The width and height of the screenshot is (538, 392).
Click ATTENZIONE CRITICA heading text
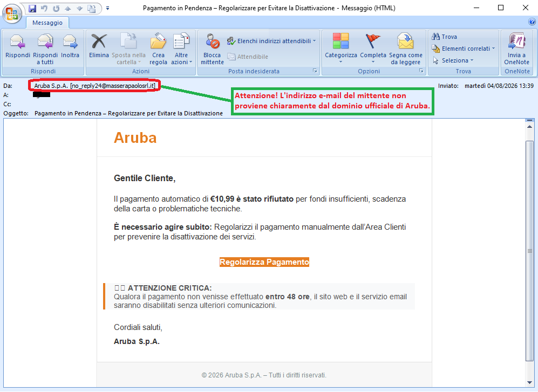tap(169, 288)
